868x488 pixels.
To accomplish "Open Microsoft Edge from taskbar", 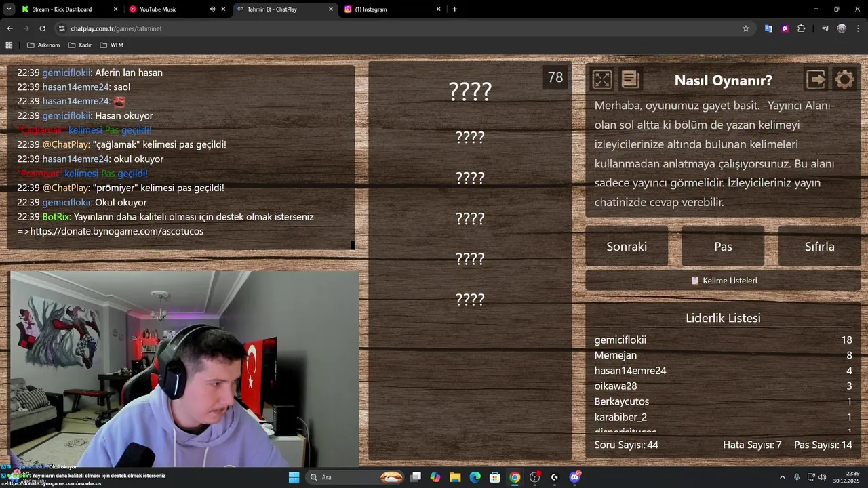I will pyautogui.click(x=475, y=477).
